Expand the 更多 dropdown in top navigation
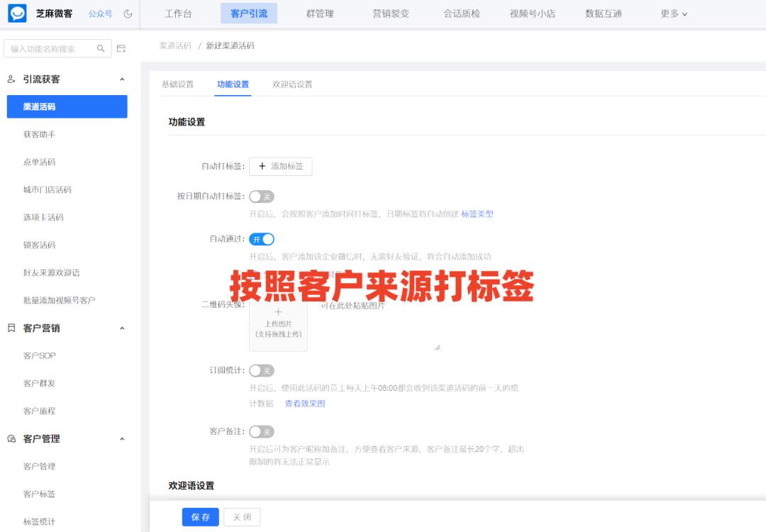Screen dimensions: 766x532 pos(671,13)
